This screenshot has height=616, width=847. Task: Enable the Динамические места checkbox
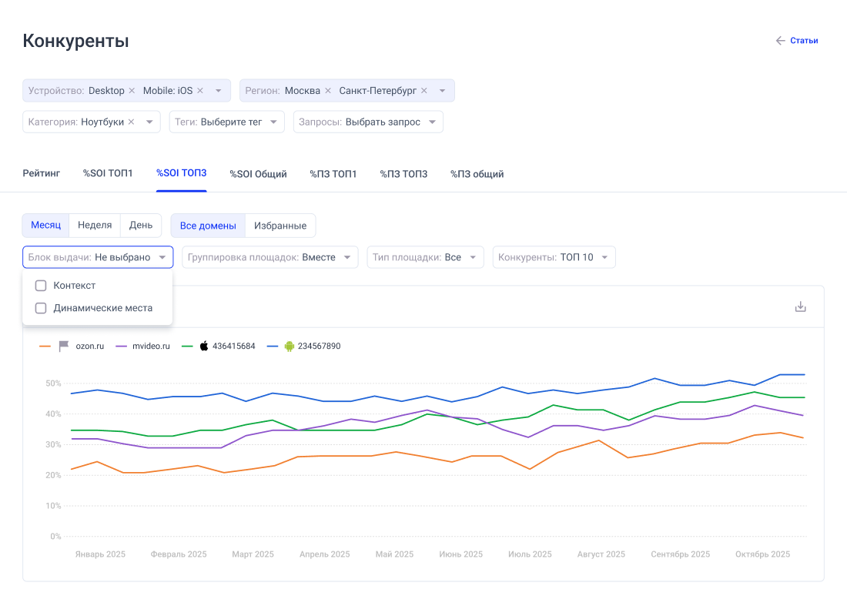coord(42,308)
